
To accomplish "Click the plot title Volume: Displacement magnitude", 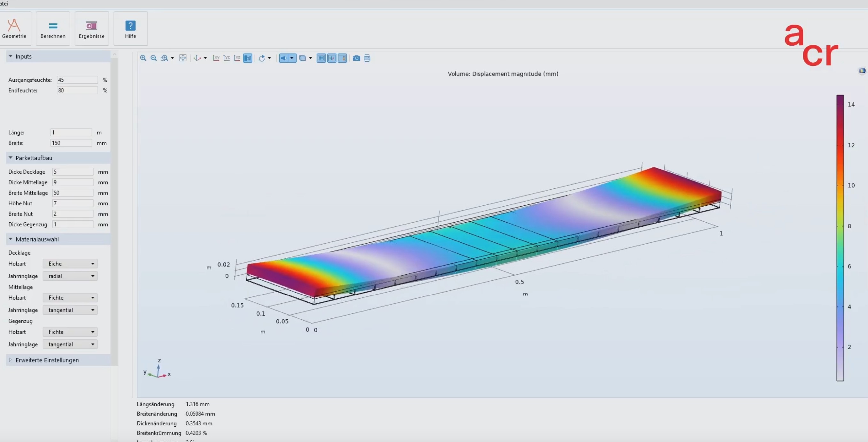I will (x=503, y=74).
